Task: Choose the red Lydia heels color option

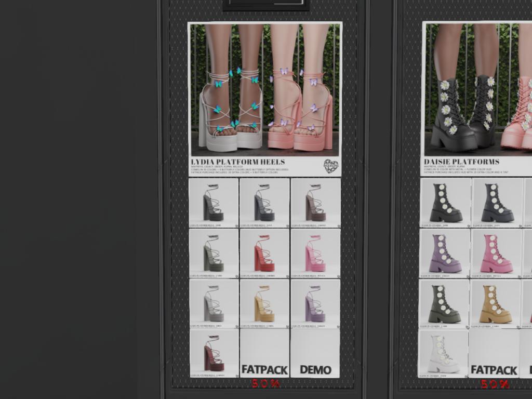Action: click(264, 253)
